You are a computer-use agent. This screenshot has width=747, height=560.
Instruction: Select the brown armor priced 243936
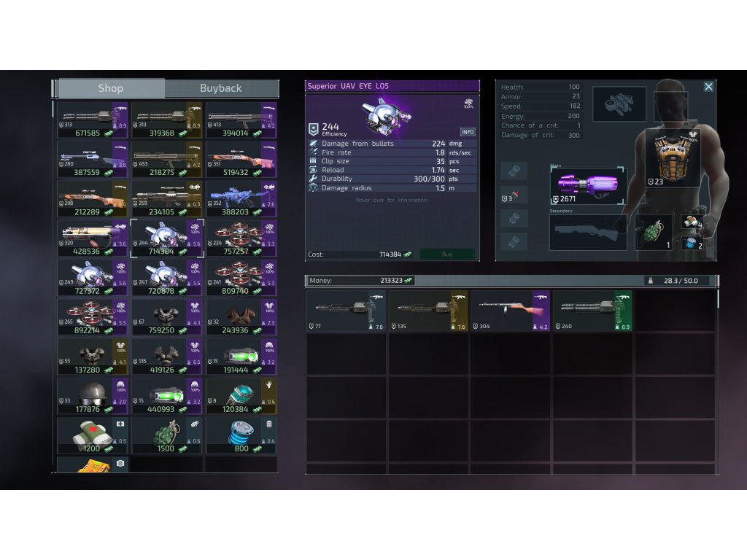(x=241, y=317)
